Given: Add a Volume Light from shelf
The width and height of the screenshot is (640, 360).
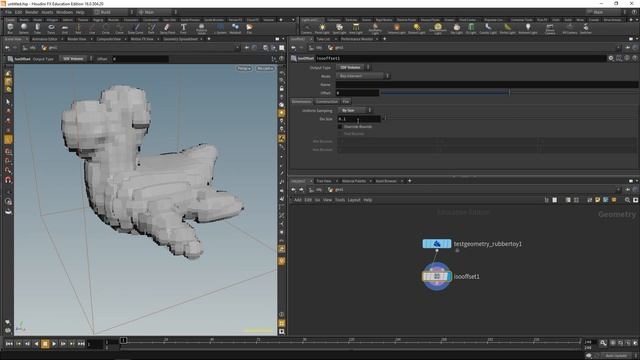Looking at the screenshot, I should pyautogui.click(x=396, y=29).
